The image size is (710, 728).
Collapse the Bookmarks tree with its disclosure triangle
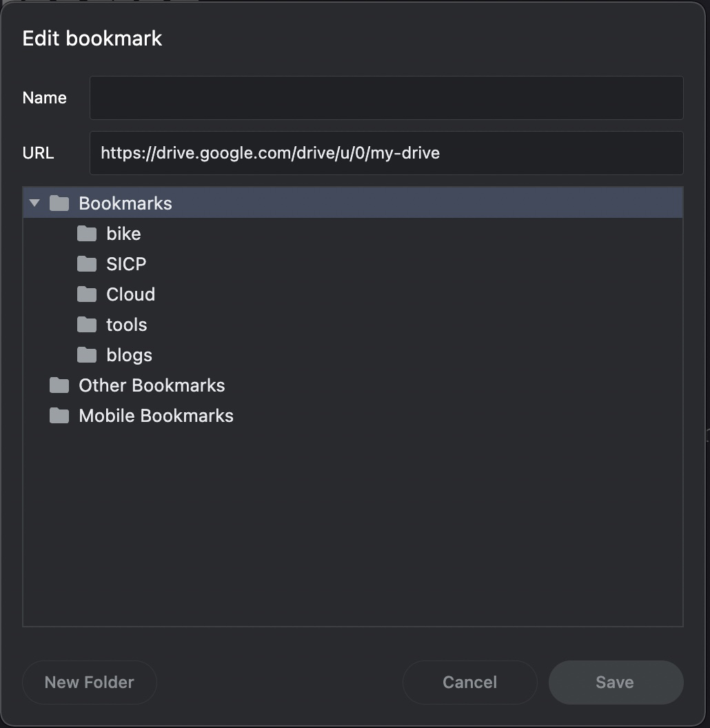coord(34,203)
